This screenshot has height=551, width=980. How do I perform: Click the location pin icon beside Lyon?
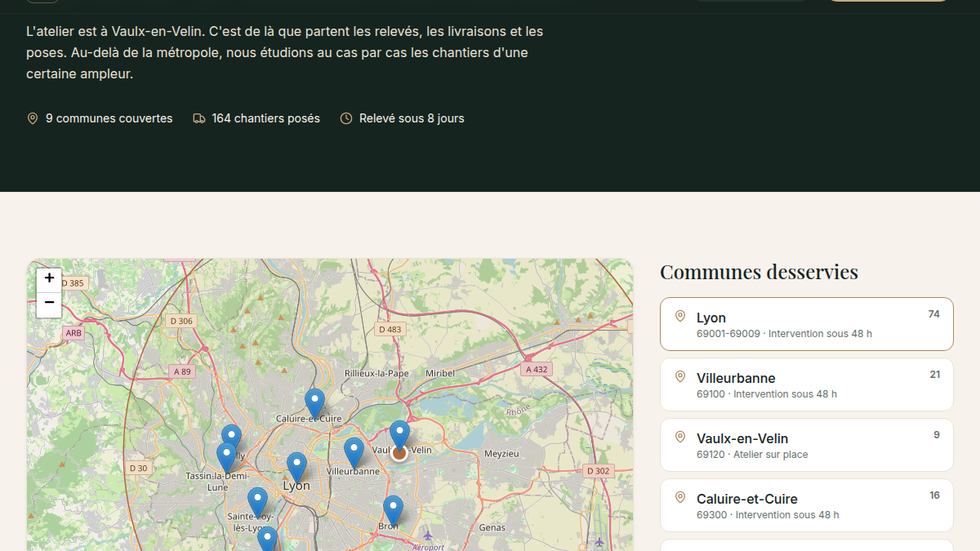[x=679, y=316]
